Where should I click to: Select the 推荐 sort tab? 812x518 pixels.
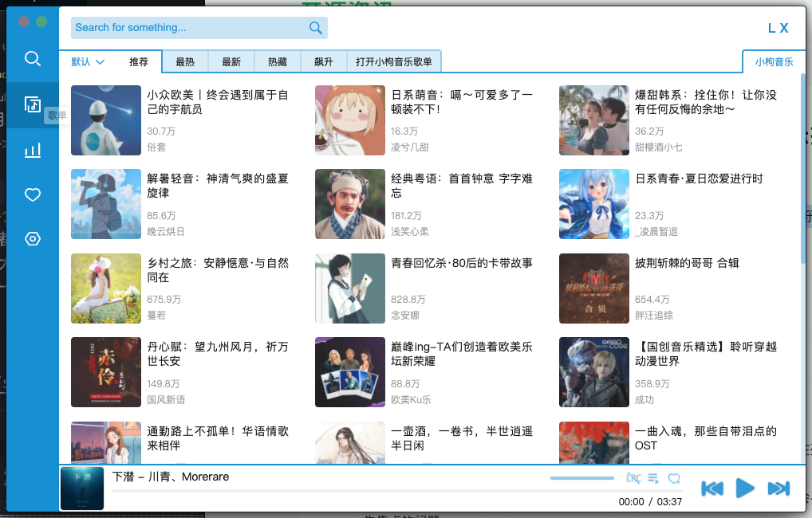[138, 62]
